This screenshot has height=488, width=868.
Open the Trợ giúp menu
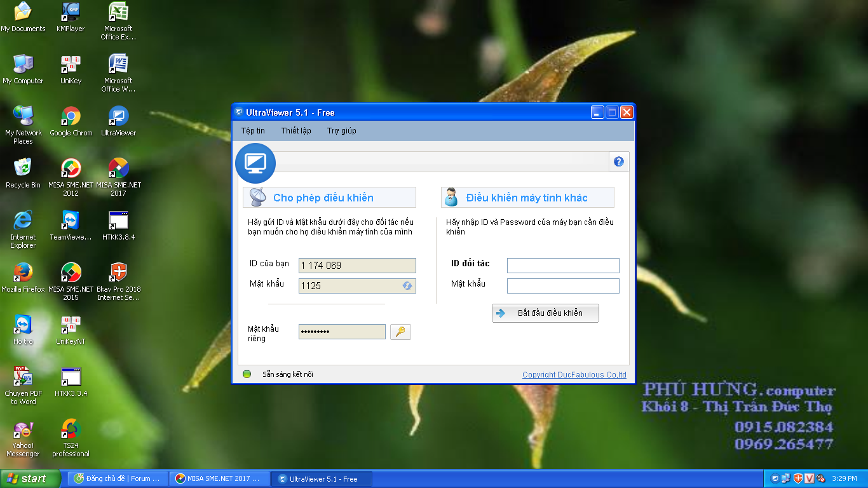pos(342,131)
